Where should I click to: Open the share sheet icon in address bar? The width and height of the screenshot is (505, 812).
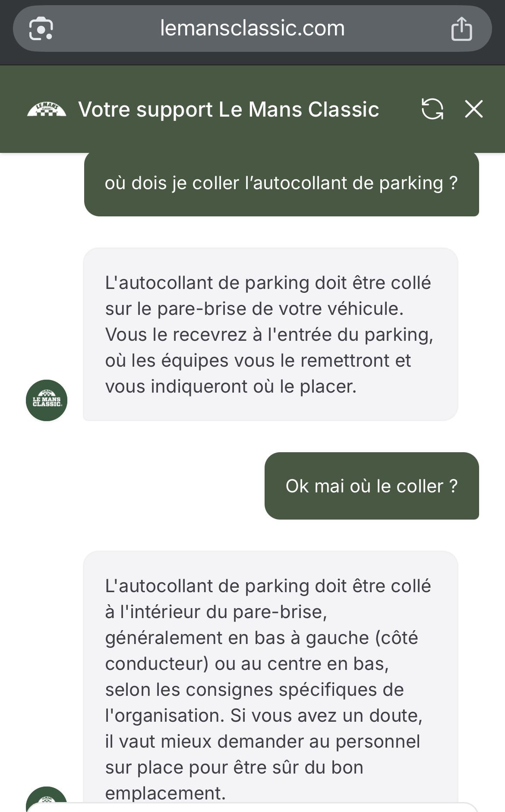[461, 29]
